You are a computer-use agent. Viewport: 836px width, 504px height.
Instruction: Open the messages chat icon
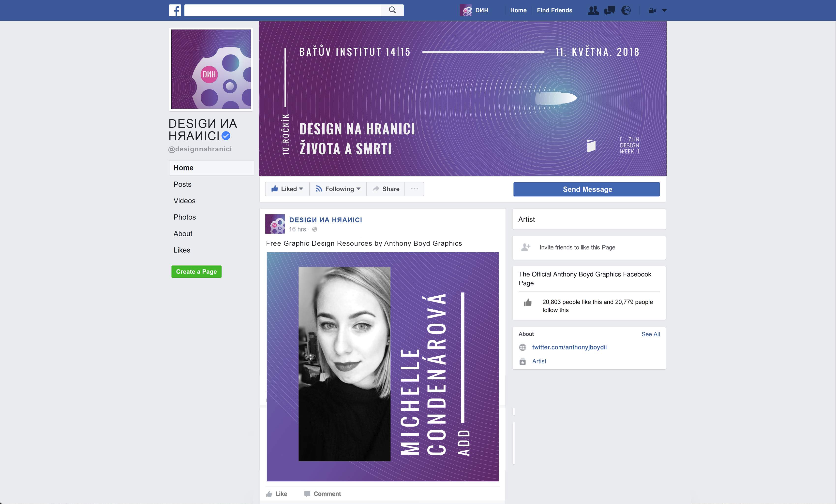(610, 11)
